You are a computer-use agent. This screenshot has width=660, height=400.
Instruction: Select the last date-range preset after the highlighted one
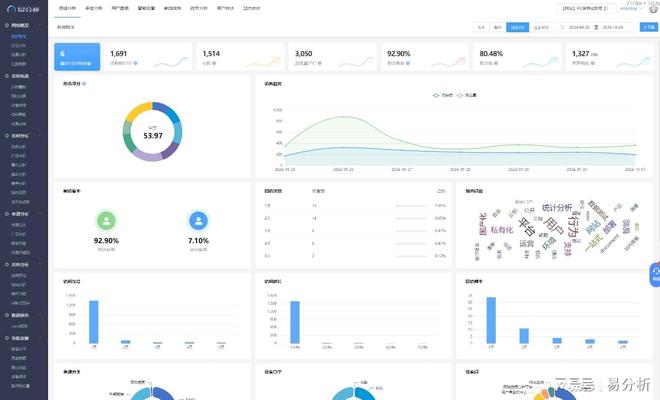click(541, 27)
